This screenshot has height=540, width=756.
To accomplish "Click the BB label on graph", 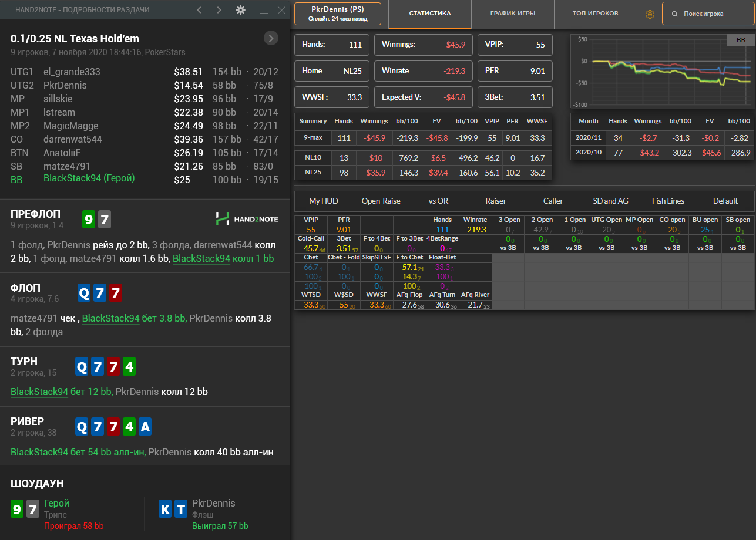I will [x=741, y=40].
